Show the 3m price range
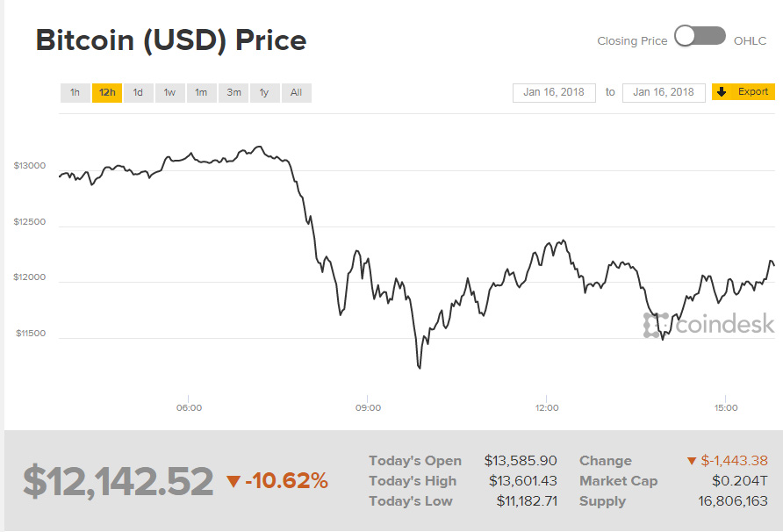Screen dimensions: 783x532 233,92
